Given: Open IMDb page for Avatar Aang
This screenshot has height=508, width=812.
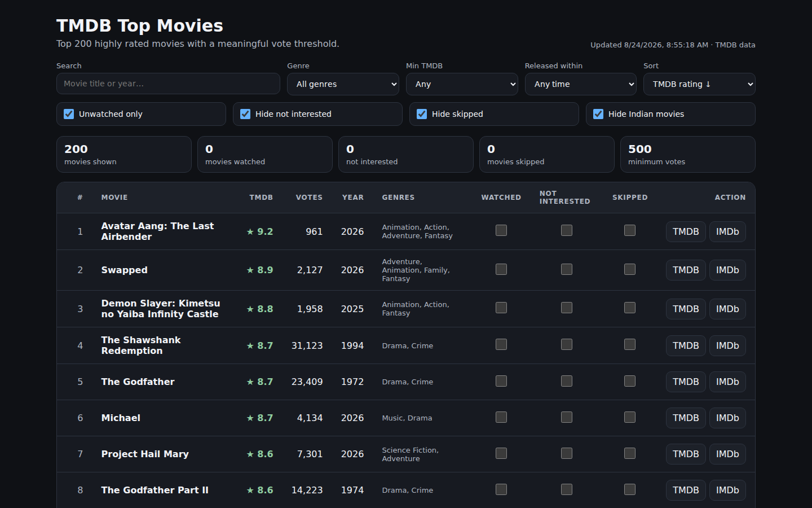Looking at the screenshot, I should (727, 231).
